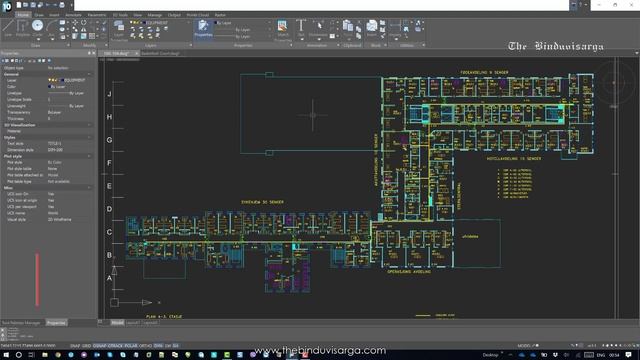Close the Properties palette
The width and height of the screenshot is (640, 360).
click(x=93, y=53)
